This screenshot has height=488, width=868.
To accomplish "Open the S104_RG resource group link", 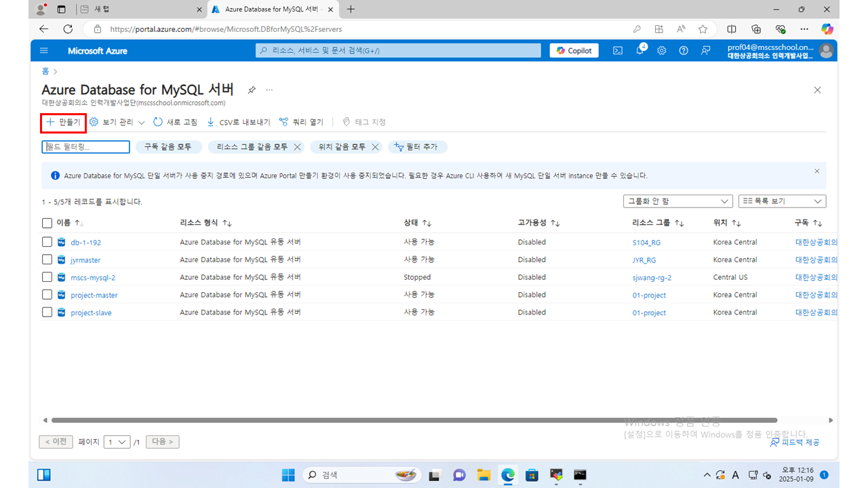I will pos(646,243).
